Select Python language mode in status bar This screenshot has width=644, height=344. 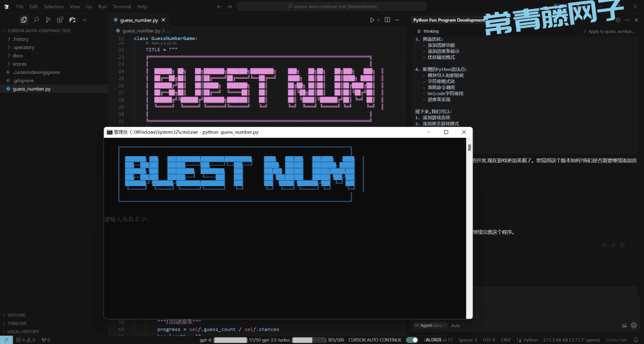pyautogui.click(x=530, y=340)
